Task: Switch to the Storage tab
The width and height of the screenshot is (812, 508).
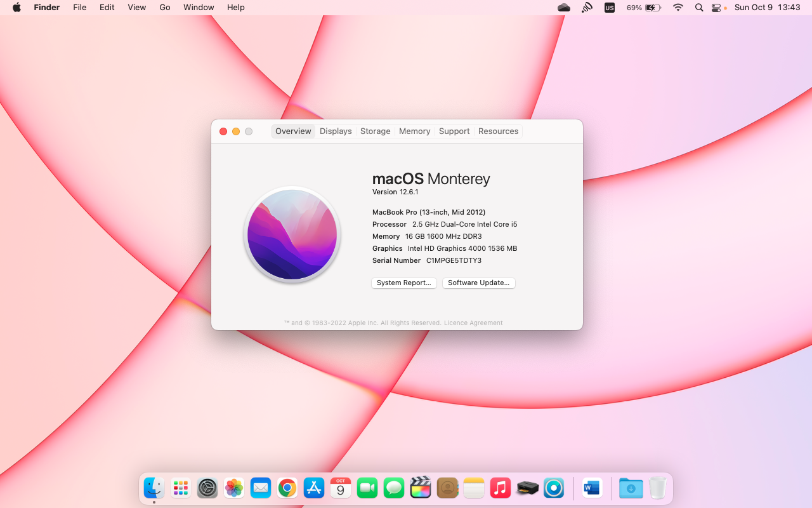Action: 376,131
